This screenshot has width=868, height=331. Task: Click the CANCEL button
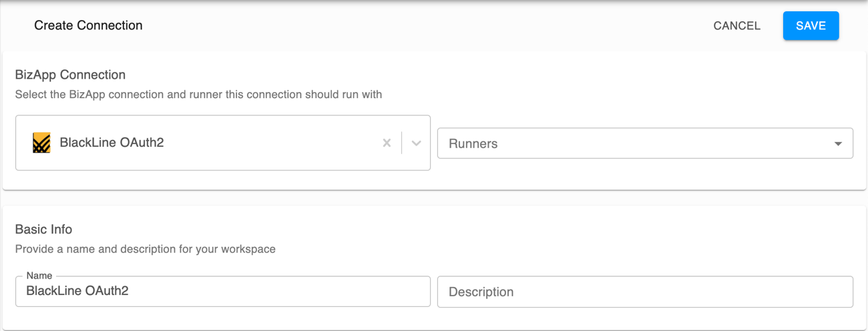736,26
